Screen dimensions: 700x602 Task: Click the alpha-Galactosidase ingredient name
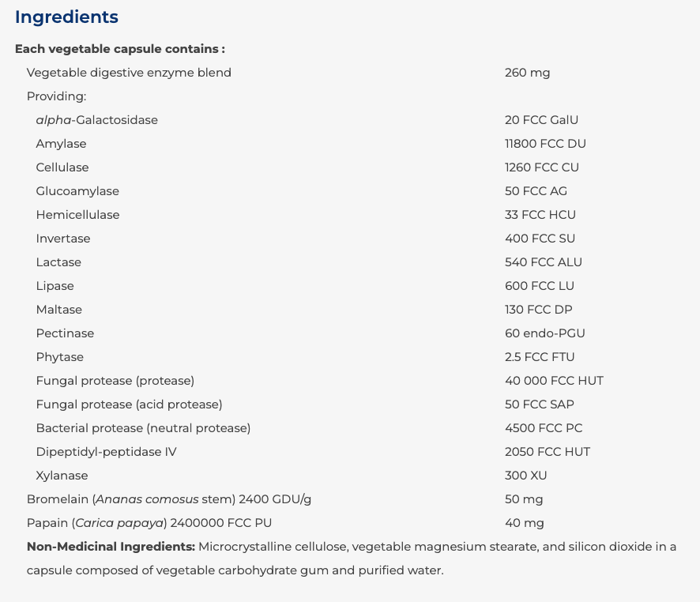pos(96,120)
